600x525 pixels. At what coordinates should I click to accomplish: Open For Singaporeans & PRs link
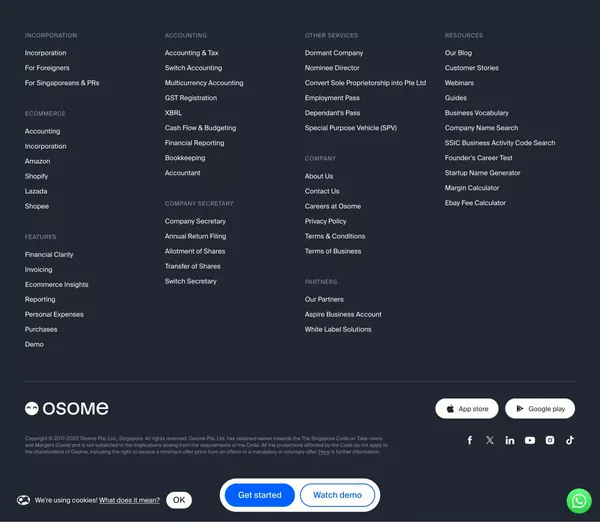(x=62, y=83)
